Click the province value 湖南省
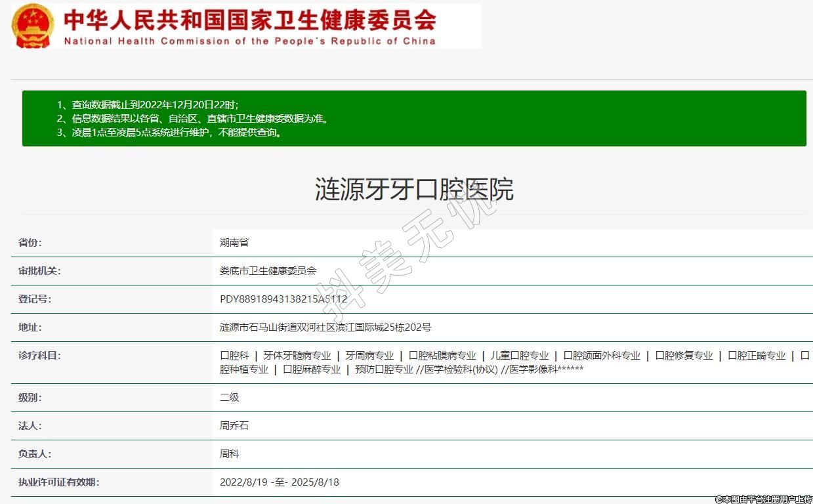Viewport: 813px width, 504px height. click(x=234, y=243)
